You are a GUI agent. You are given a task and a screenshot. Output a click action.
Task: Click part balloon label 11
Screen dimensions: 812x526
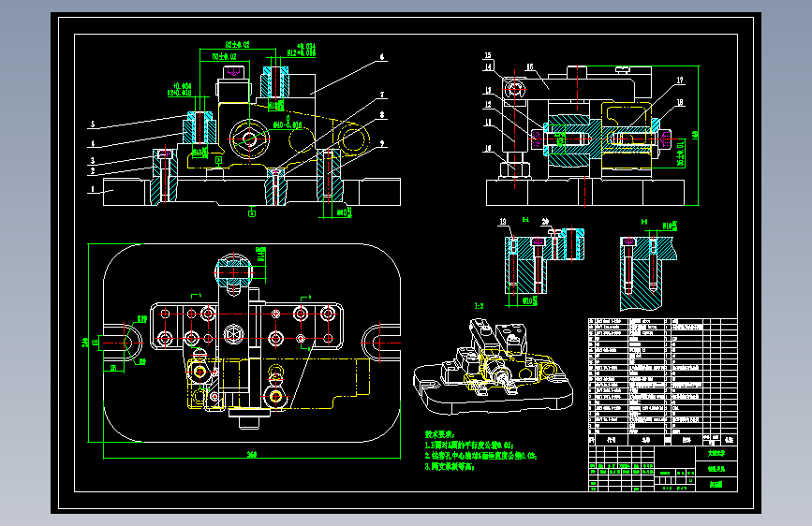488,123
